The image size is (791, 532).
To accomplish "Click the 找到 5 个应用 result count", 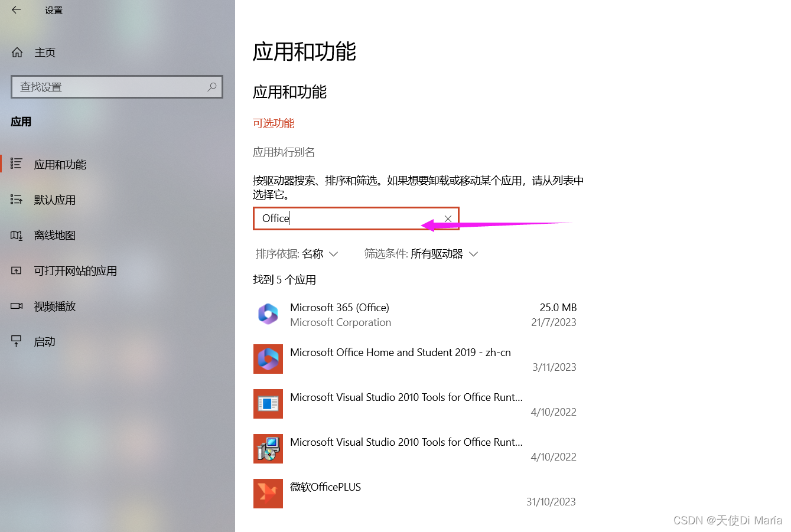I will click(x=284, y=280).
